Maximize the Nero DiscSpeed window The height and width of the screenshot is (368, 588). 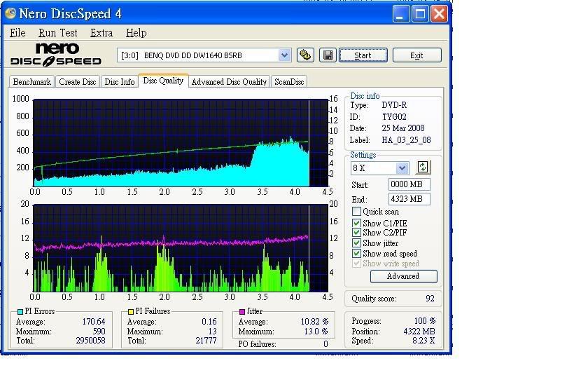[x=420, y=14]
